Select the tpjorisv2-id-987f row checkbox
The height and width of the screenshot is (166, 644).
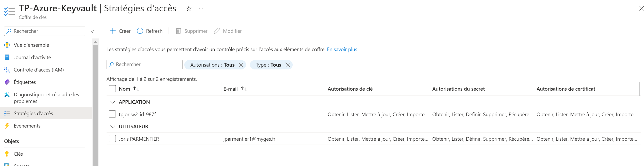(112, 114)
